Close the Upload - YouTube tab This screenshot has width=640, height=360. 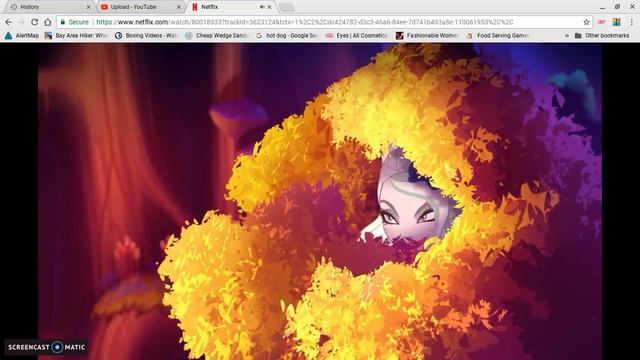click(x=179, y=7)
